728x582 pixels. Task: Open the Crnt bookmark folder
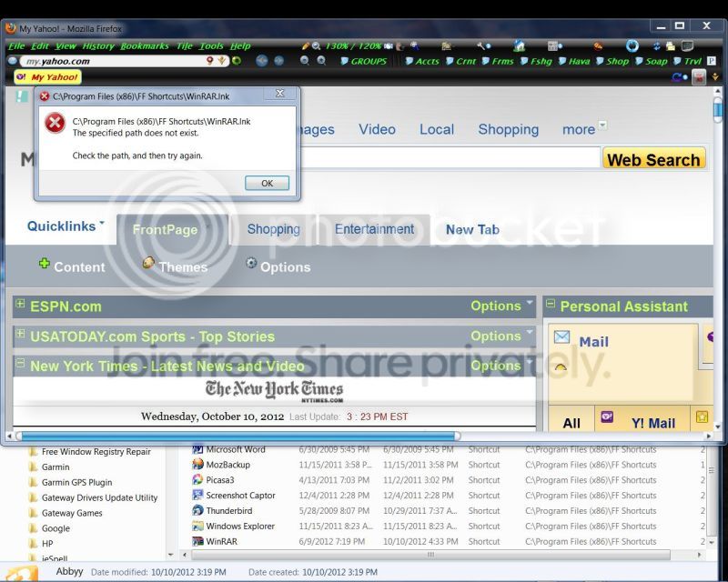[461, 61]
